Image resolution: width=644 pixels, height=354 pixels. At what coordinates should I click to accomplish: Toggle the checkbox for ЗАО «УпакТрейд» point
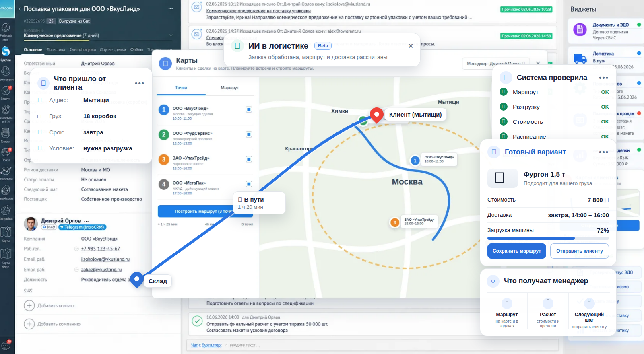tap(249, 159)
